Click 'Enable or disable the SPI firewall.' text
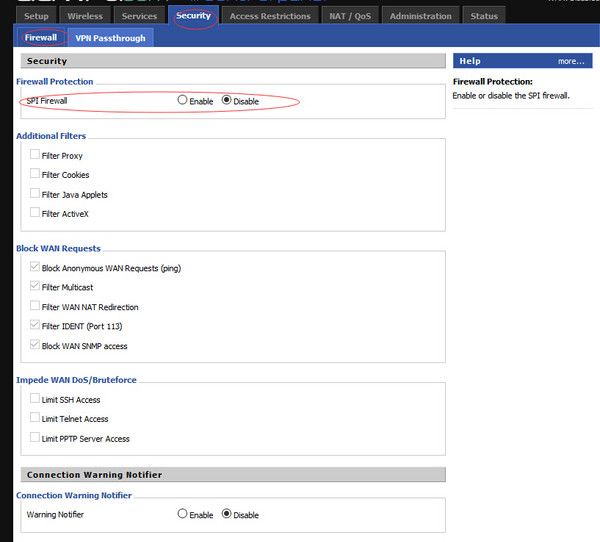This screenshot has height=542, width=600. coord(511,96)
